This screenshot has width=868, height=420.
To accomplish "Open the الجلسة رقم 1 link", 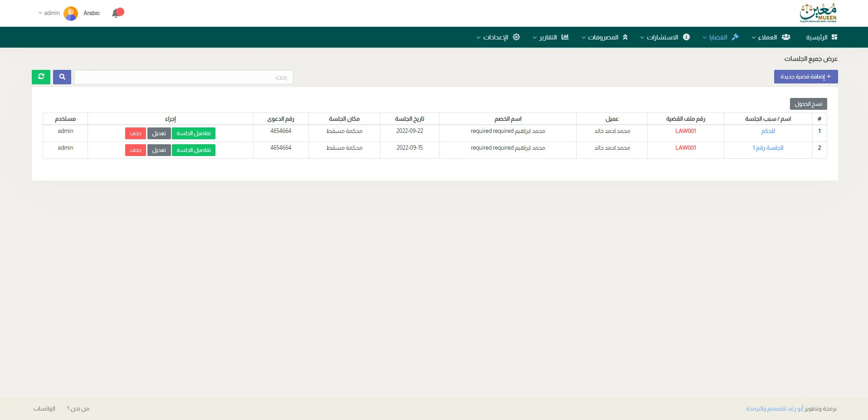I will [768, 148].
